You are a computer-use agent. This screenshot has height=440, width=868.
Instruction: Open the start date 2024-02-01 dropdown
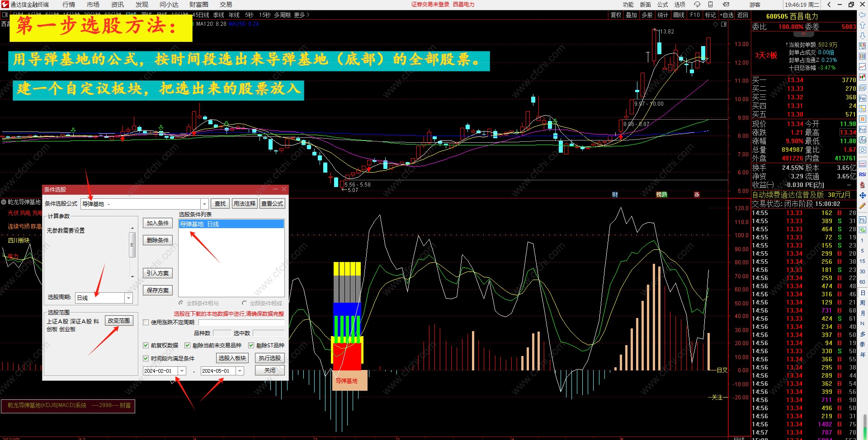tap(182, 371)
